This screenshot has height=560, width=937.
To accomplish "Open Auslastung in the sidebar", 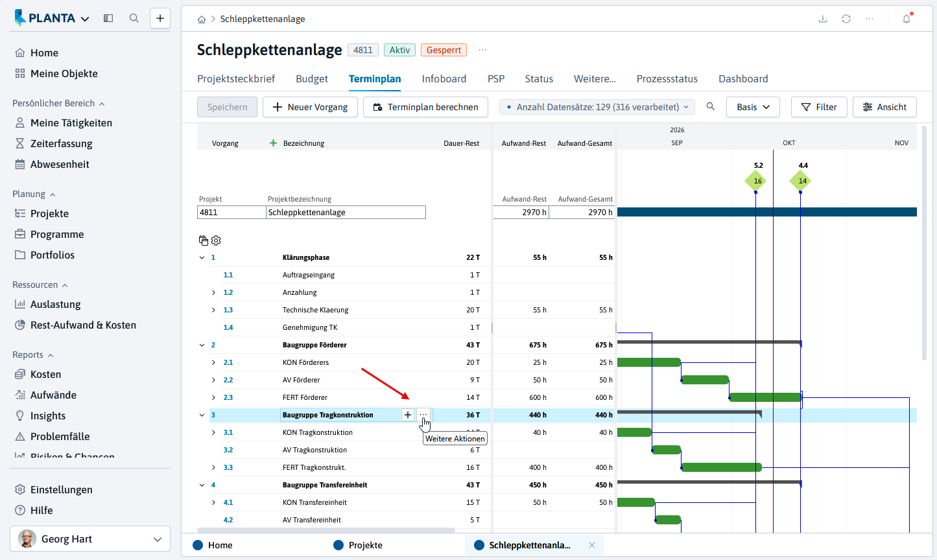I will tap(55, 304).
